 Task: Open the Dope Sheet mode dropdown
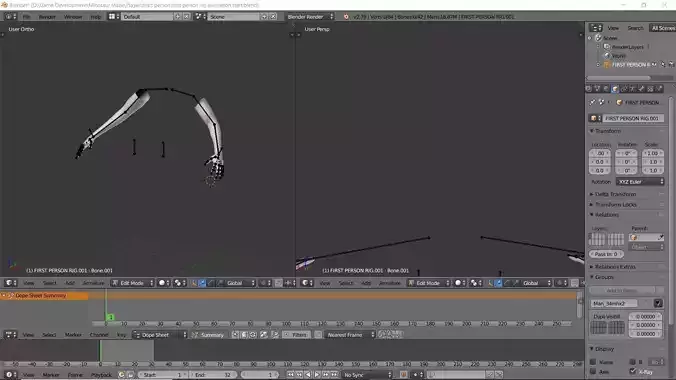160,335
